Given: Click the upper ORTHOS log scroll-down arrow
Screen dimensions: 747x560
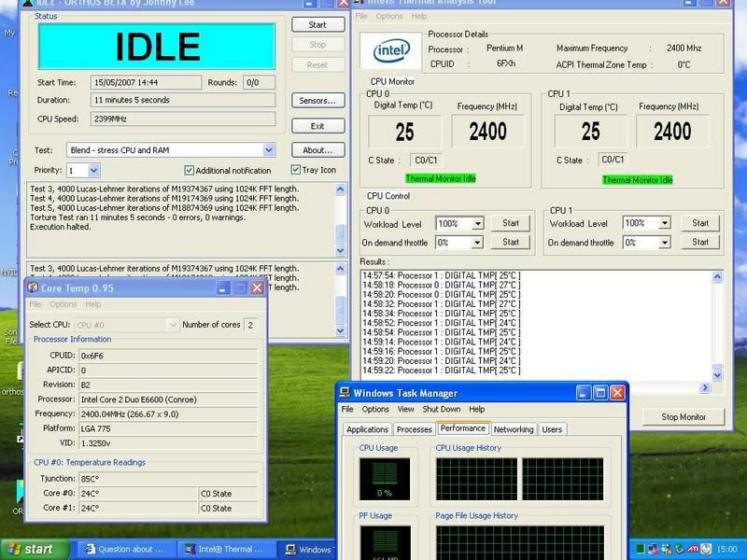Looking at the screenshot, I should (x=340, y=250).
